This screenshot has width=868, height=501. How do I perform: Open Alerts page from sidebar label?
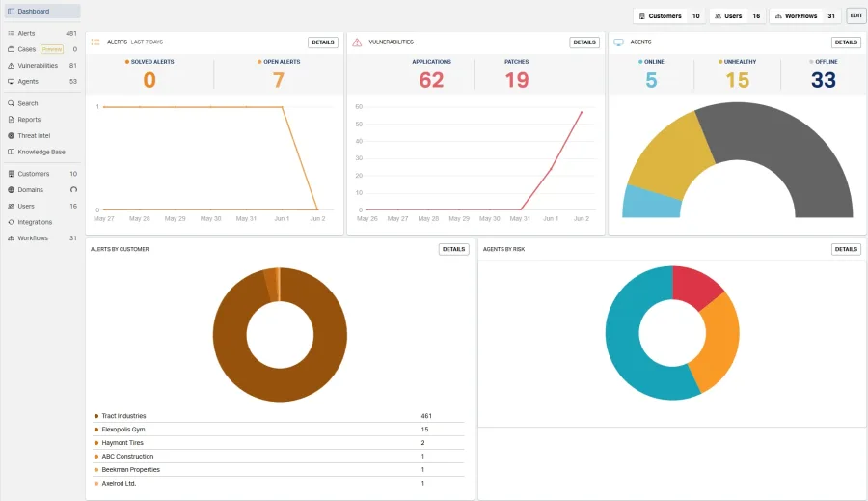coord(26,33)
